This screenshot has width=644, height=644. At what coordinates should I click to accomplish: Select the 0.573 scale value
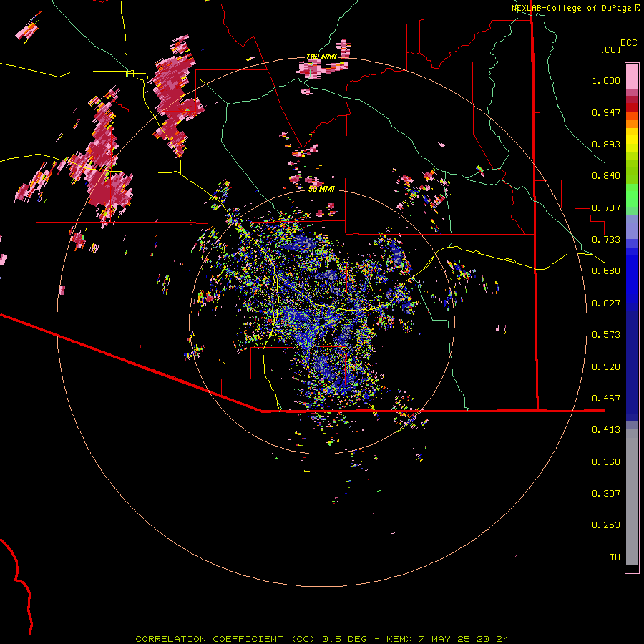[606, 335]
